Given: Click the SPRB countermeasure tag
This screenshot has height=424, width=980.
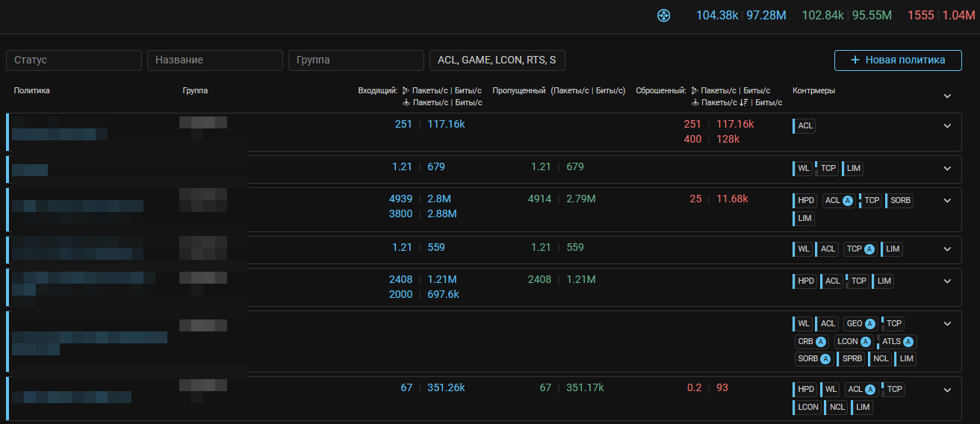Looking at the screenshot, I should [x=851, y=359].
